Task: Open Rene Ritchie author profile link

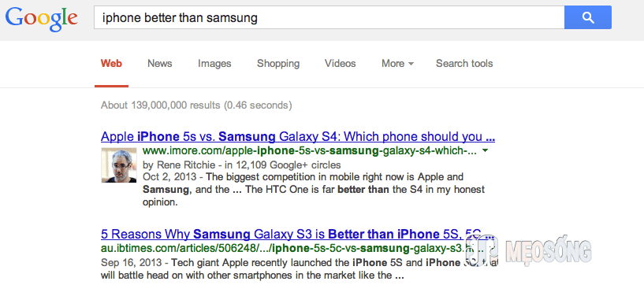Action: point(184,165)
